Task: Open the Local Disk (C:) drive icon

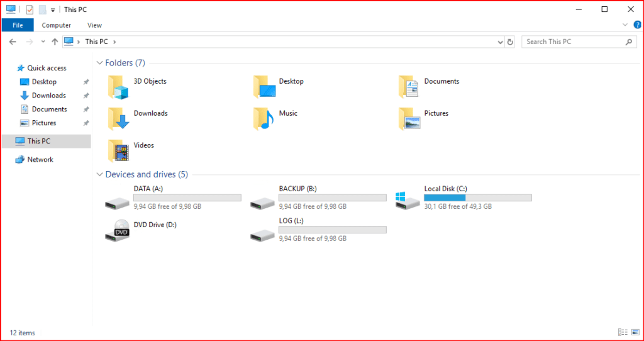Action: pos(408,200)
